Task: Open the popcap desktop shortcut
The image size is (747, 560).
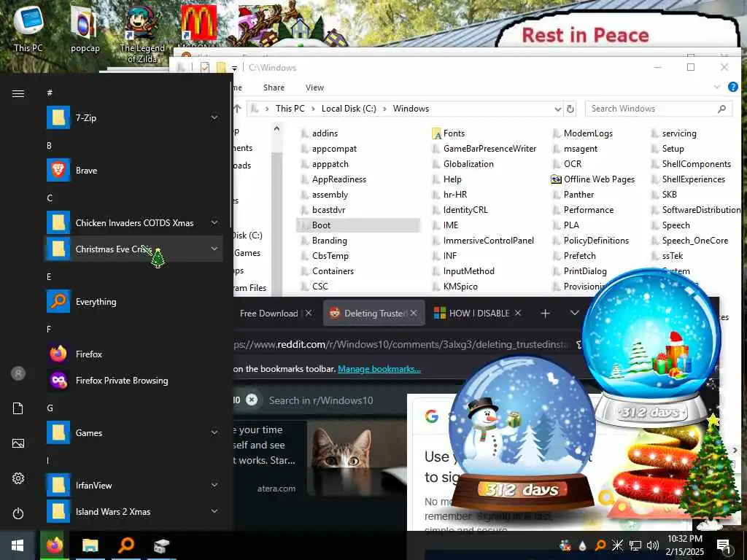Action: pyautogui.click(x=85, y=28)
